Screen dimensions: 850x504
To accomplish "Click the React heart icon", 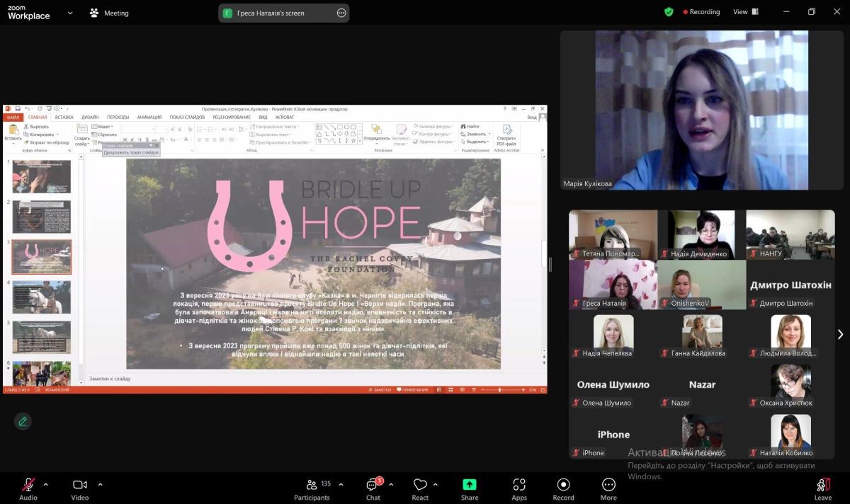I will click(x=420, y=488).
